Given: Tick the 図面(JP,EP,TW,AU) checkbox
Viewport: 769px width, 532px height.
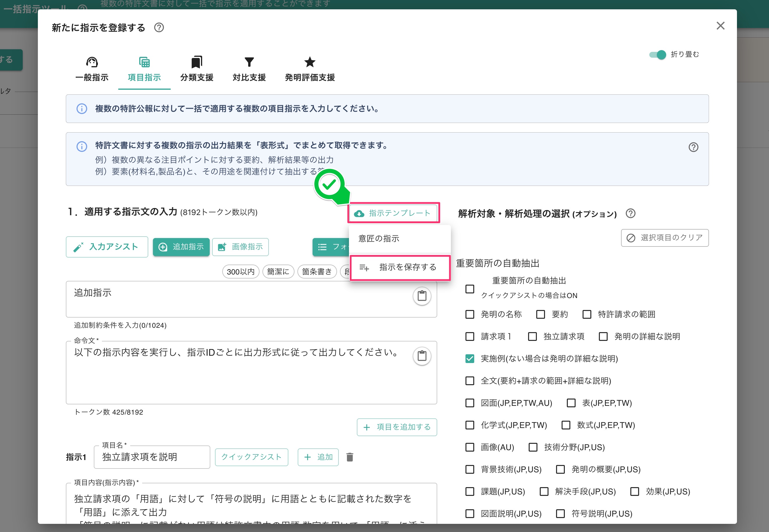Looking at the screenshot, I should [470, 403].
